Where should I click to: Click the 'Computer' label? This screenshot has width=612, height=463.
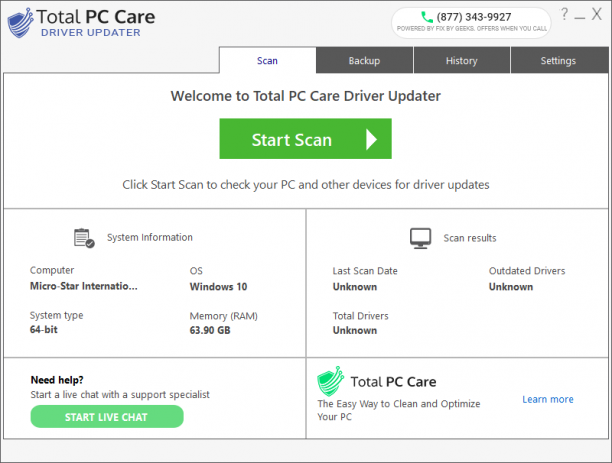[x=52, y=270]
